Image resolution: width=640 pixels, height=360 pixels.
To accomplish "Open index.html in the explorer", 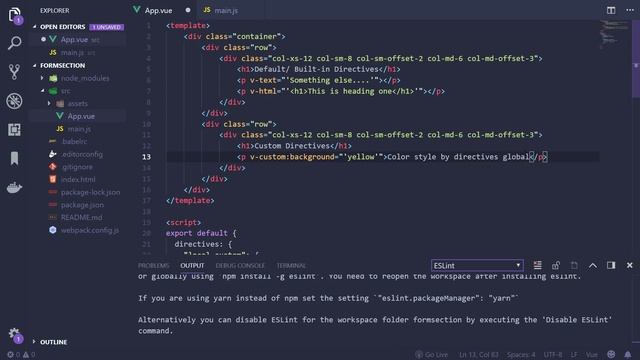I will tap(78, 179).
